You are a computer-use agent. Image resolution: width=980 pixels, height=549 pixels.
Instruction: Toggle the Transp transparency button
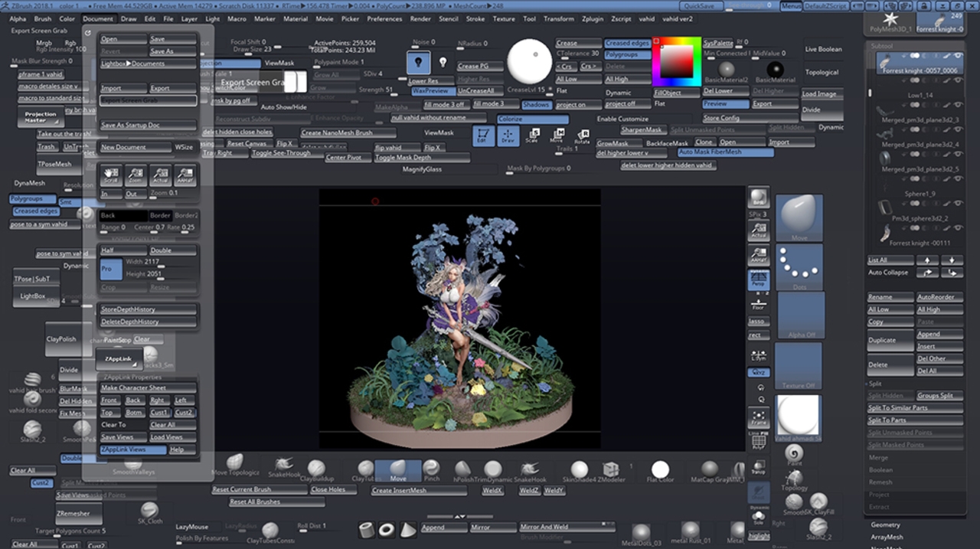(x=759, y=466)
